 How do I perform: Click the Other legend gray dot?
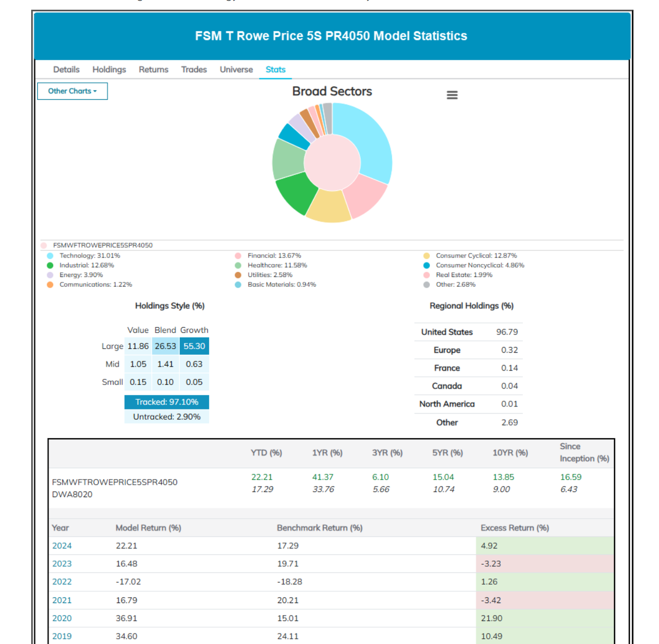[x=427, y=285]
